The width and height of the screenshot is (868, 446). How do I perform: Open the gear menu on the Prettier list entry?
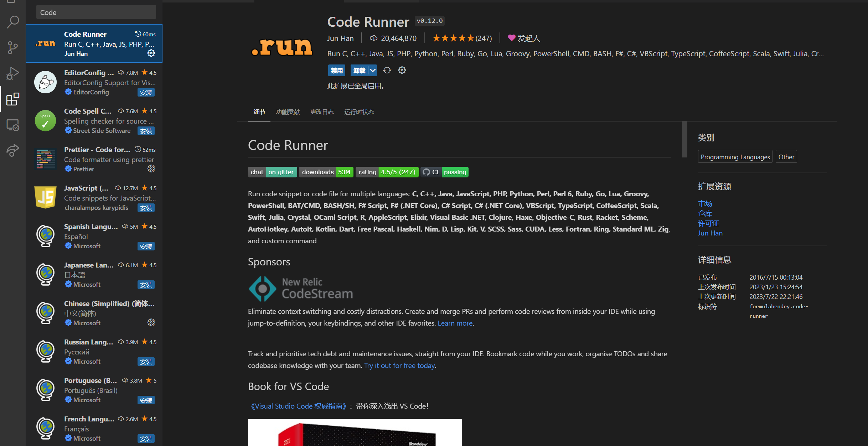151,168
